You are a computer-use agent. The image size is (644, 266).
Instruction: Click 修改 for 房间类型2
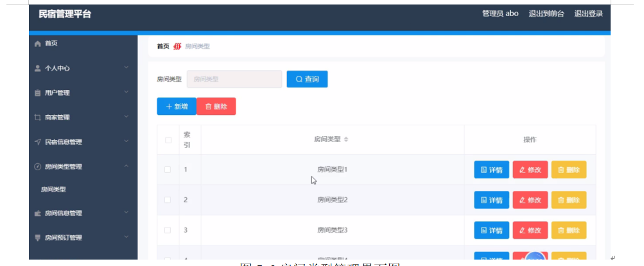[530, 200]
